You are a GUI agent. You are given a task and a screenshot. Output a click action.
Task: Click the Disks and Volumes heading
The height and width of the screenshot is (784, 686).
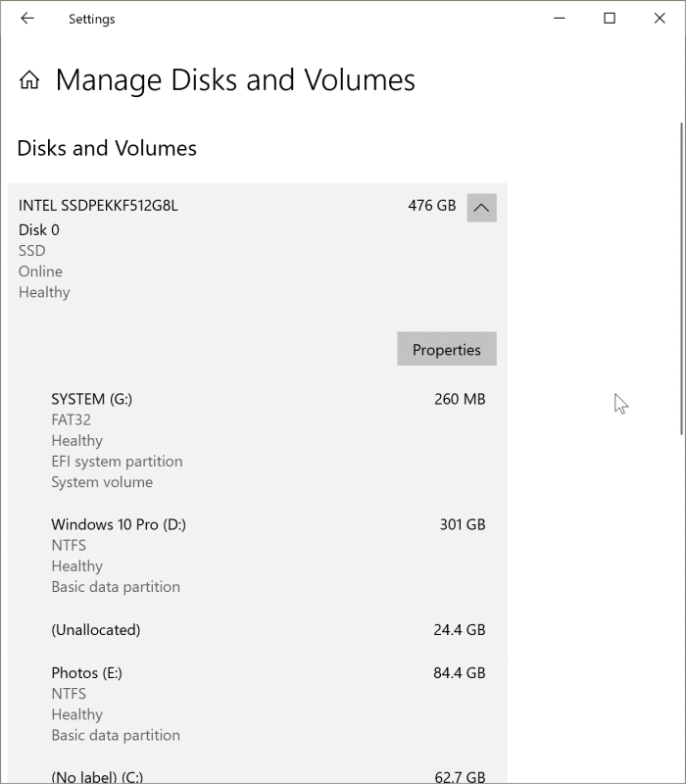[107, 148]
